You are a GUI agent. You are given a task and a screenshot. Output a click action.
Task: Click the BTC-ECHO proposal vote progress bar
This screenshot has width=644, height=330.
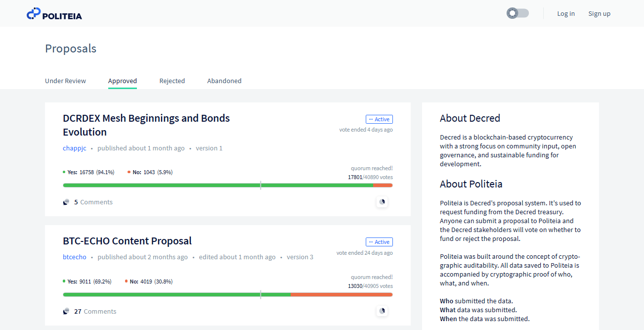tap(228, 294)
